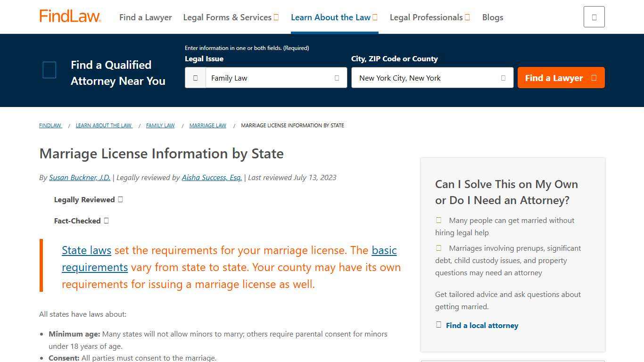The height and width of the screenshot is (362, 644).
Task: Follow the State laws link
Action: (x=86, y=250)
